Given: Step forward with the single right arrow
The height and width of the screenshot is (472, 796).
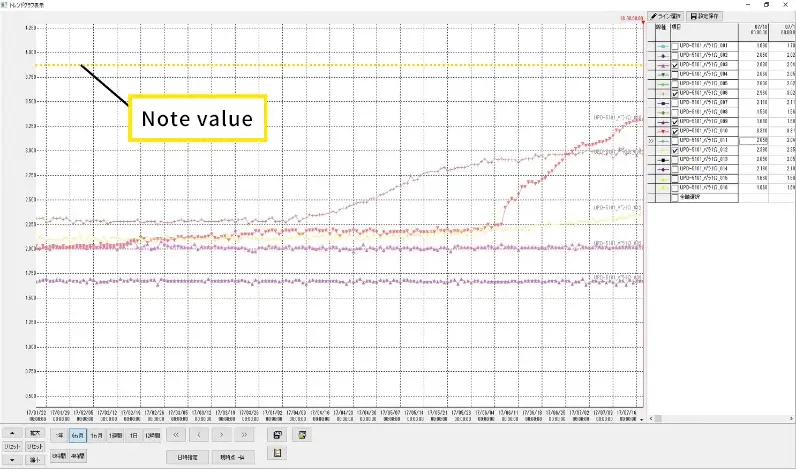Looking at the screenshot, I should [x=221, y=435].
